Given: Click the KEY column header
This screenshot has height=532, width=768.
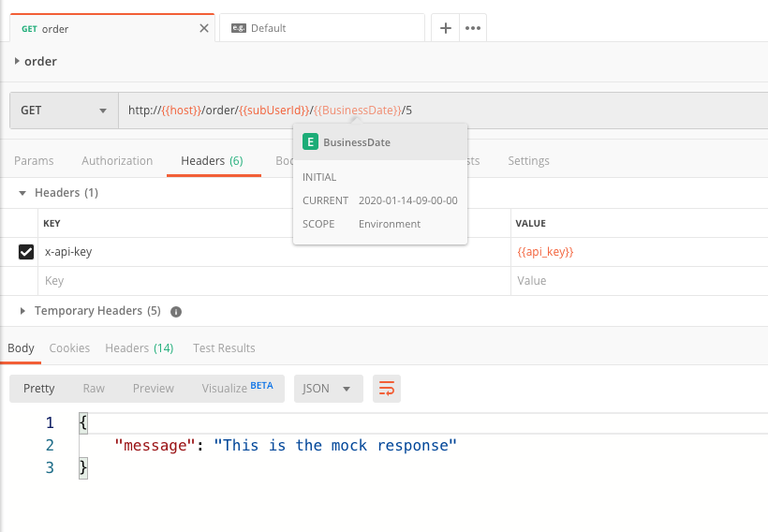Looking at the screenshot, I should coord(52,223).
